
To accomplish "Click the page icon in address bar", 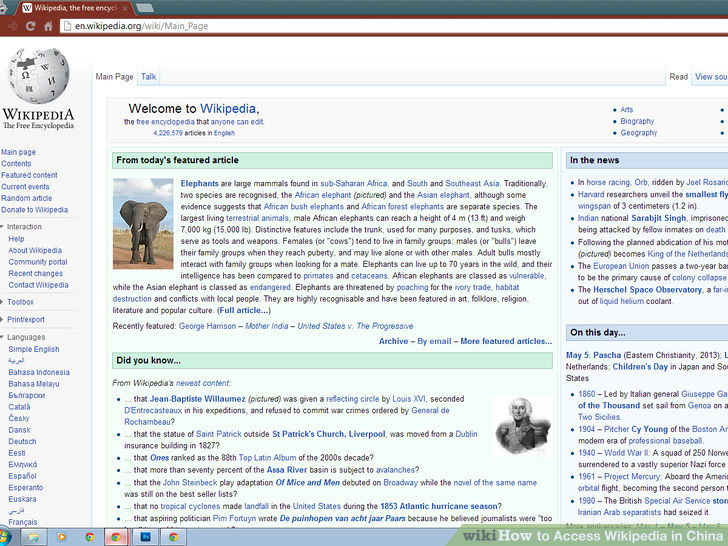I will point(67,26).
